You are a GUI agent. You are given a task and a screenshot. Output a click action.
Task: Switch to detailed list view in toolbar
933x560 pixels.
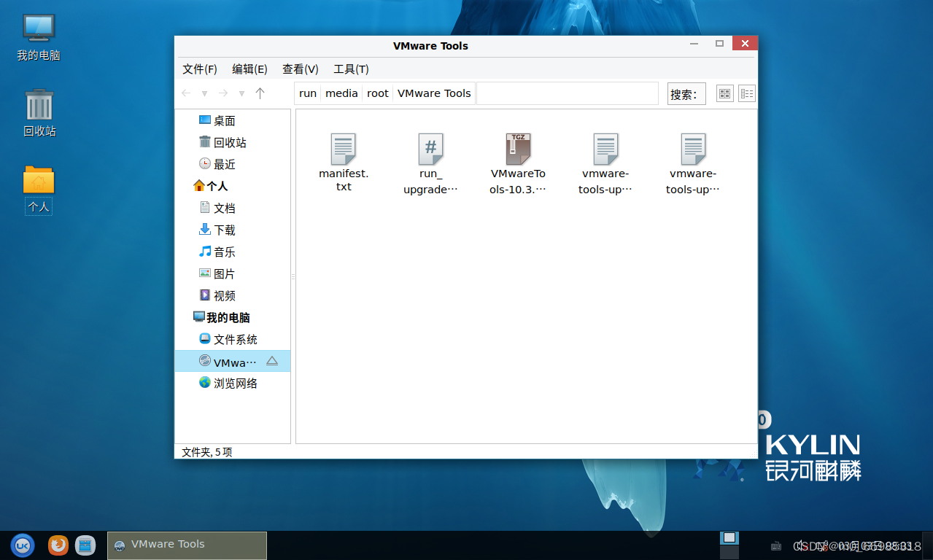point(747,93)
